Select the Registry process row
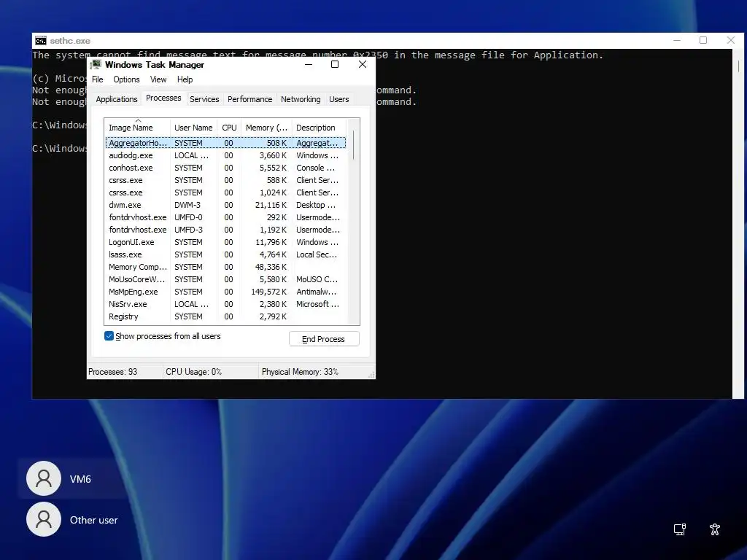Image resolution: width=747 pixels, height=560 pixels. tap(225, 316)
